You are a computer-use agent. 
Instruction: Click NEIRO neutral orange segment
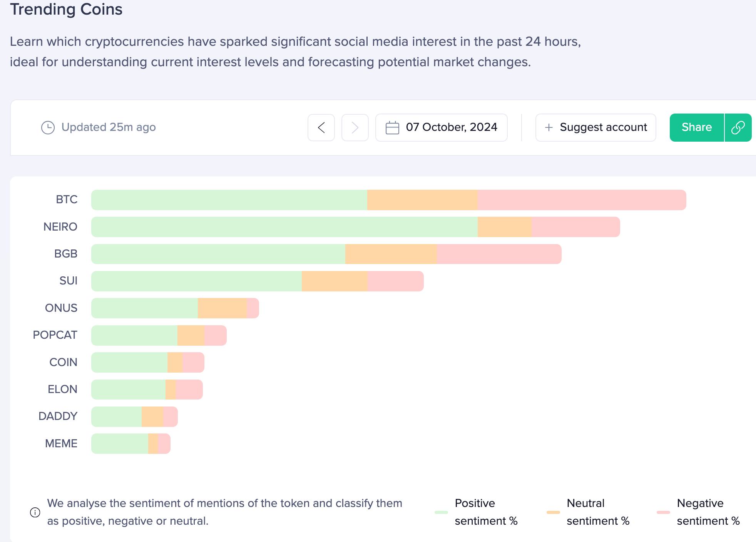[505, 227]
